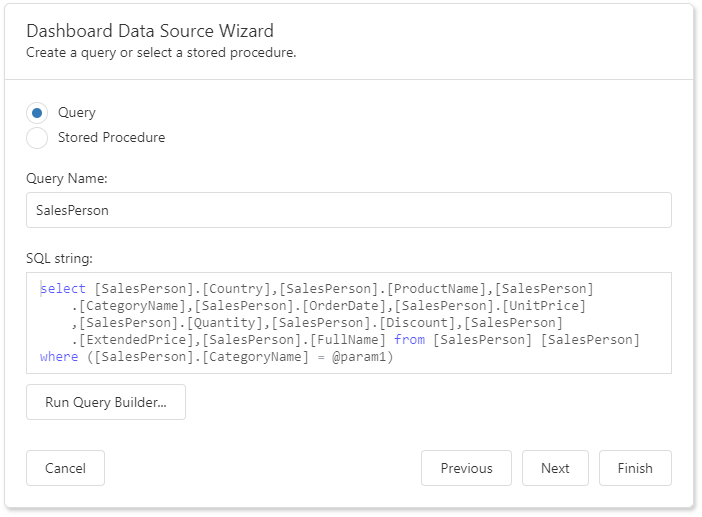Open the Run Query Builder
The width and height of the screenshot is (702, 517).
[106, 402]
